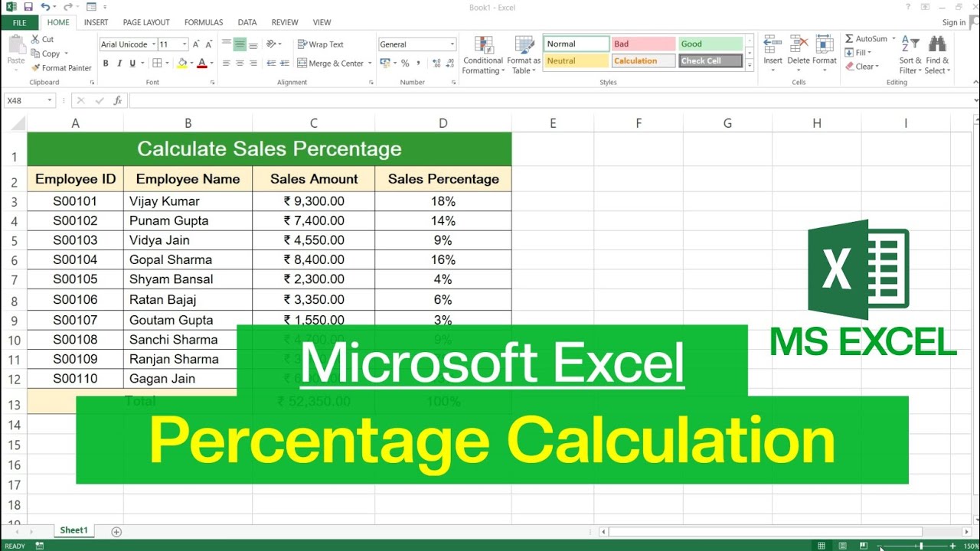Insert cells using Insert button
980x551 pixels.
pos(773,54)
